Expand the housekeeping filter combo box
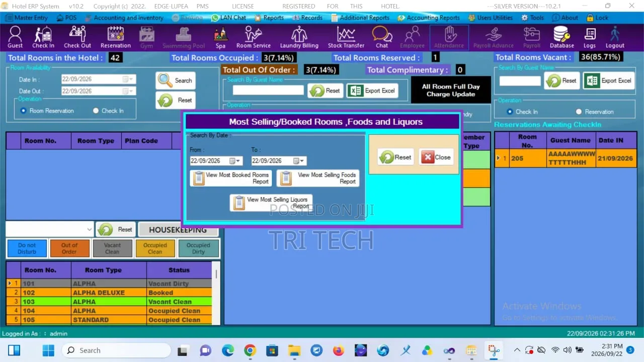Image resolution: width=644 pixels, height=362 pixels. click(x=90, y=229)
